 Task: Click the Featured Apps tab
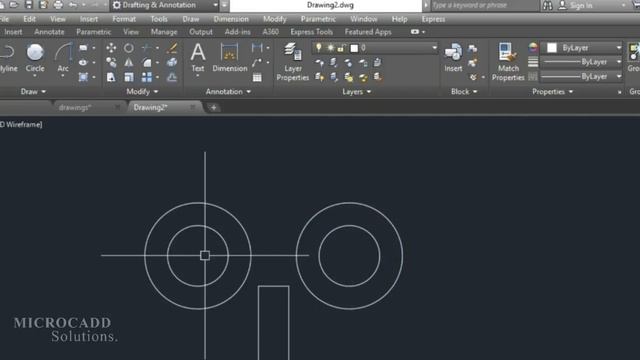(368, 32)
